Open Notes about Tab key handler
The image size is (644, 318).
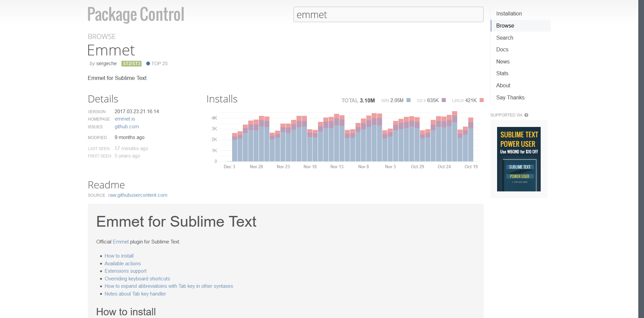click(x=135, y=294)
